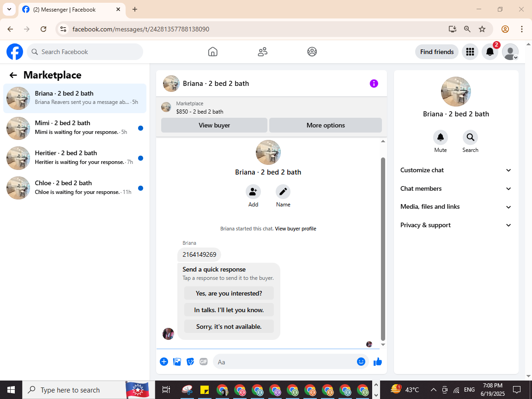Search within the conversation

[x=470, y=138]
